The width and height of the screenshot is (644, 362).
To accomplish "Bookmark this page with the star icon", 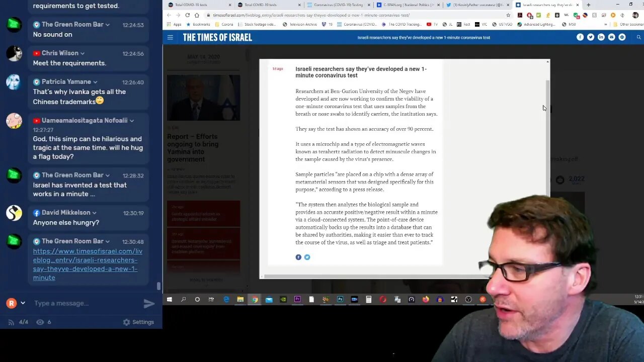I will click(x=508, y=15).
